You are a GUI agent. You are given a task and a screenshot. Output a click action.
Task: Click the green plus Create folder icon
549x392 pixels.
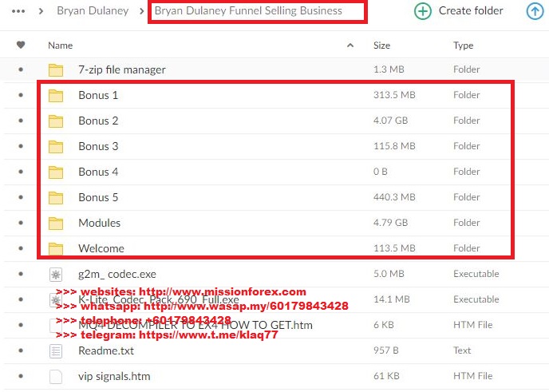click(423, 11)
